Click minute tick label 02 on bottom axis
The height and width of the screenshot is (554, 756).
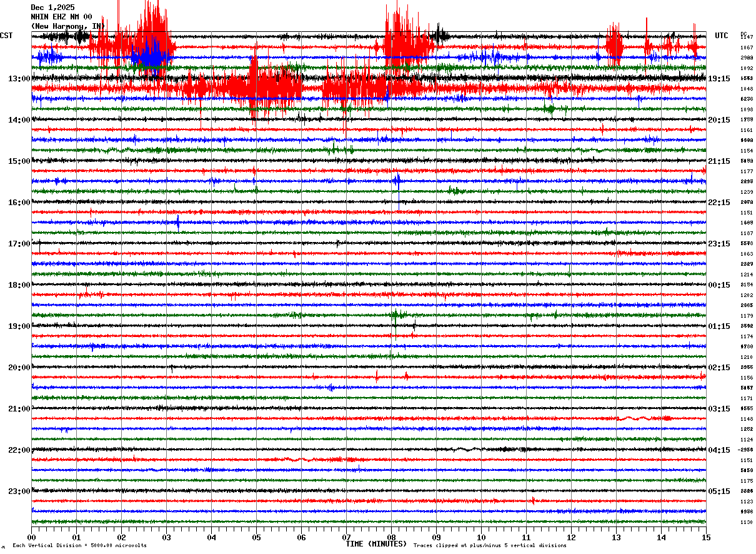tap(121, 537)
